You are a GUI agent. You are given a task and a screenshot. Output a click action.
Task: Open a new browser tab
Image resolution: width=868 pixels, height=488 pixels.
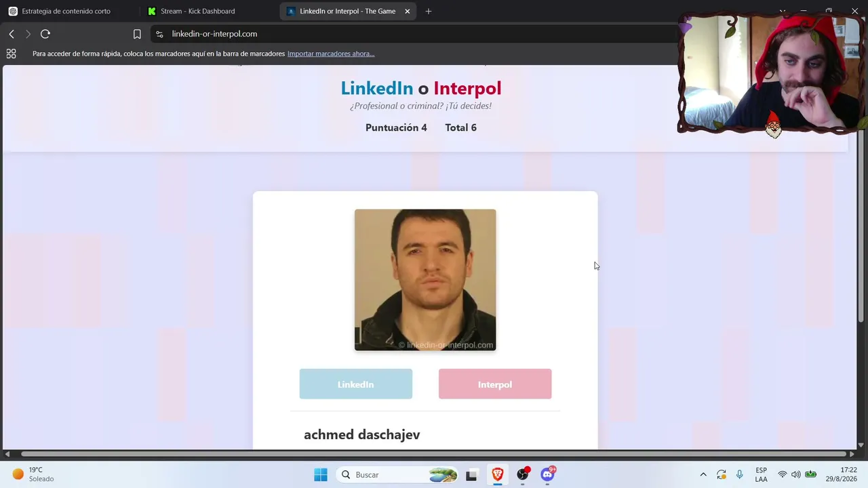click(x=428, y=11)
